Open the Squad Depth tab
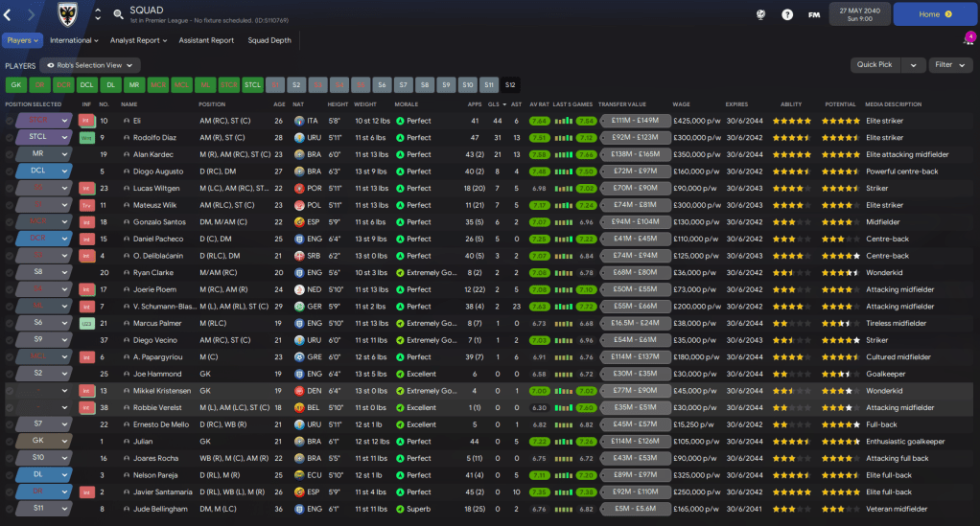This screenshot has width=980, height=526. tap(269, 40)
